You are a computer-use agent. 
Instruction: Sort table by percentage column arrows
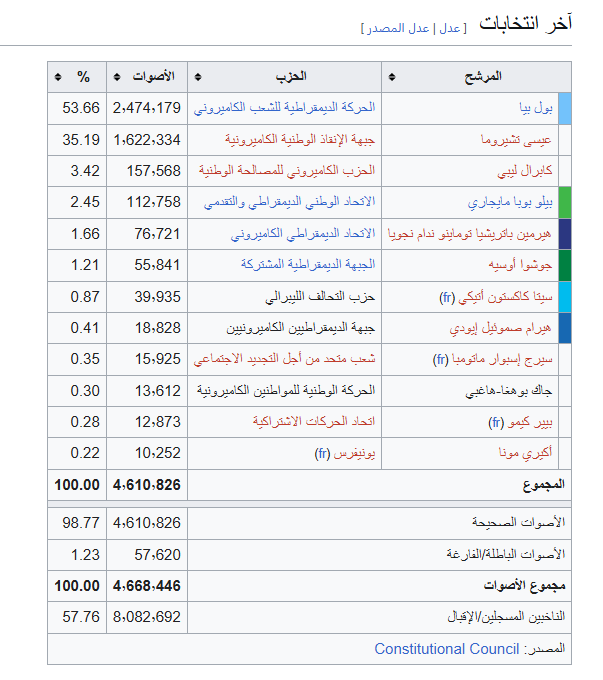click(x=58, y=77)
